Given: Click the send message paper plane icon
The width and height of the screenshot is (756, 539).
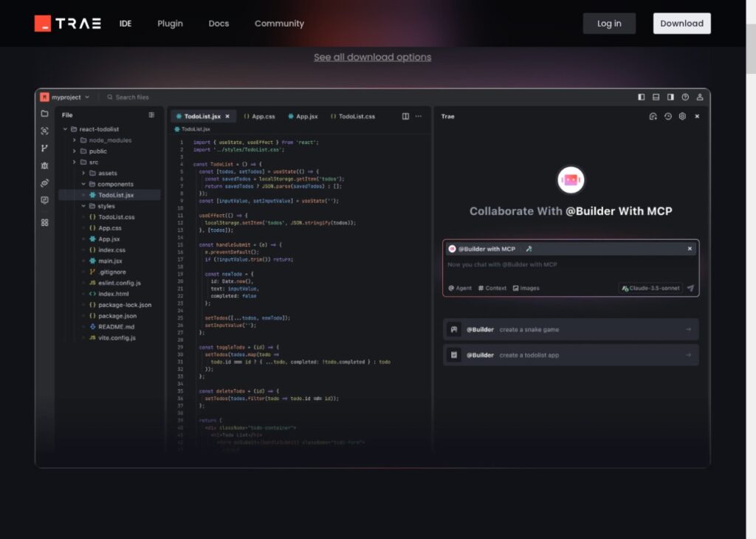Looking at the screenshot, I should 690,288.
